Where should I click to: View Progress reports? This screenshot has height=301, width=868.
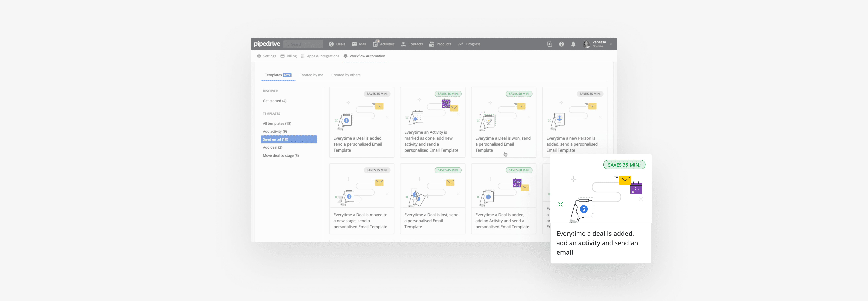(x=469, y=44)
